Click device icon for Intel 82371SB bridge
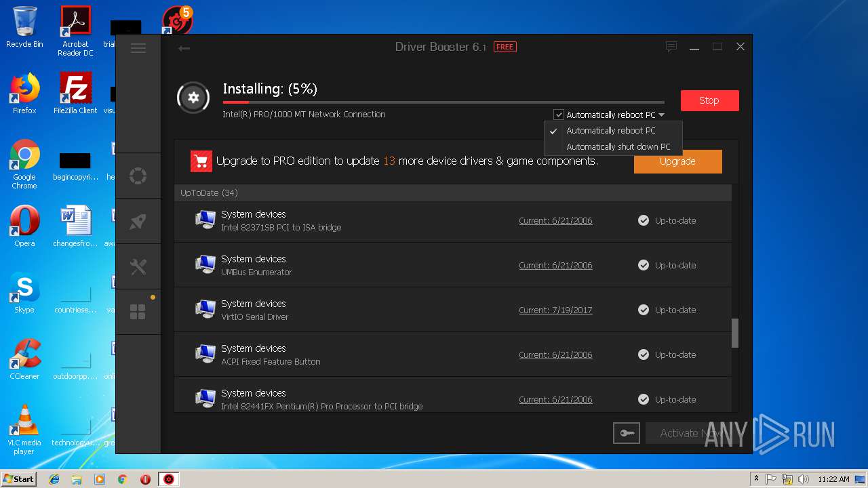Image resolution: width=868 pixels, height=488 pixels. click(x=205, y=220)
